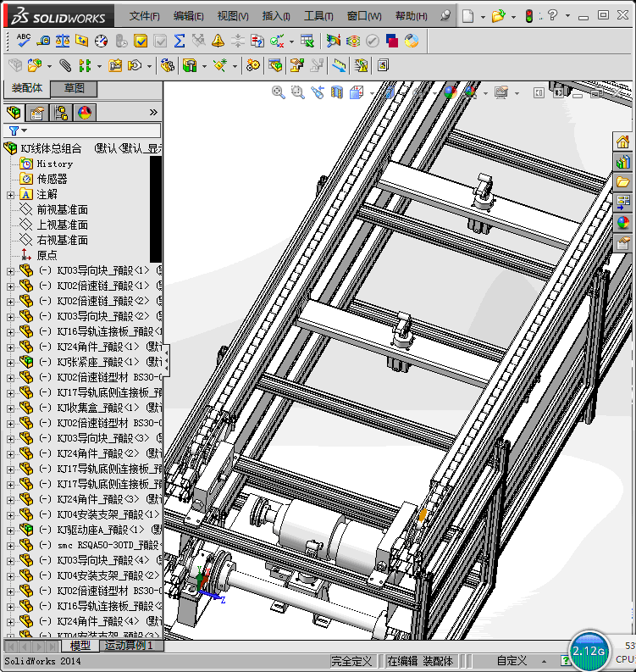The image size is (636, 672).
Task: Open the Design Library task pane icon
Action: point(623,162)
